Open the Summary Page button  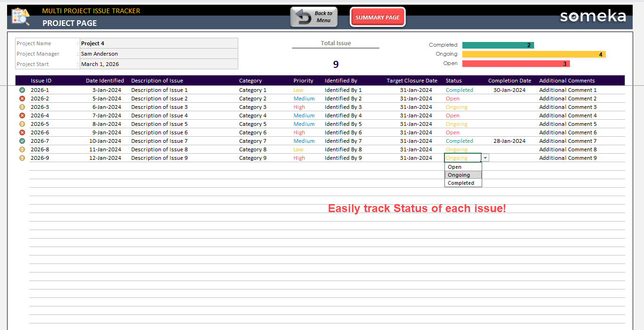coord(377,17)
